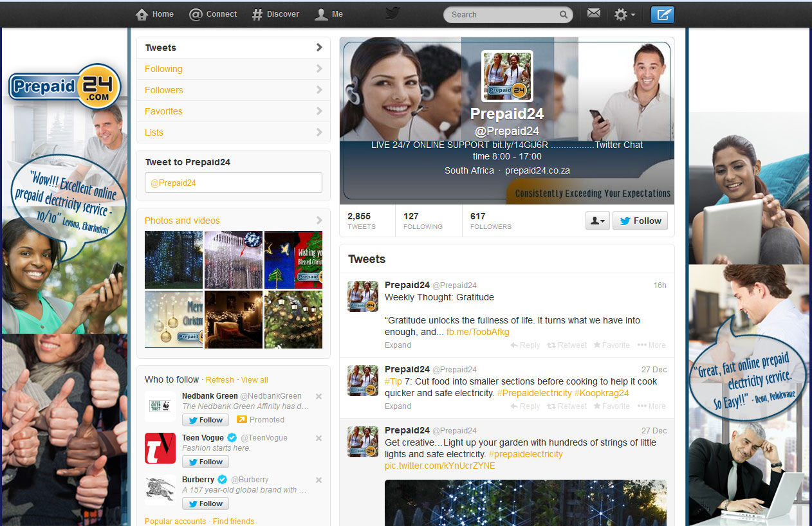Screen dimensions: 812x526
Task: Retweet the Tip 7 tweet
Action: pyautogui.click(x=567, y=406)
